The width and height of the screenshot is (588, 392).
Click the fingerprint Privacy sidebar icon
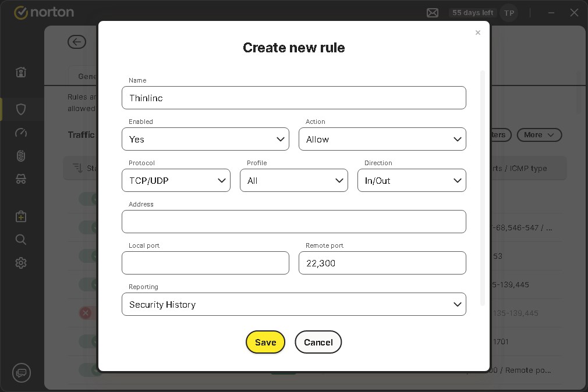tap(21, 156)
